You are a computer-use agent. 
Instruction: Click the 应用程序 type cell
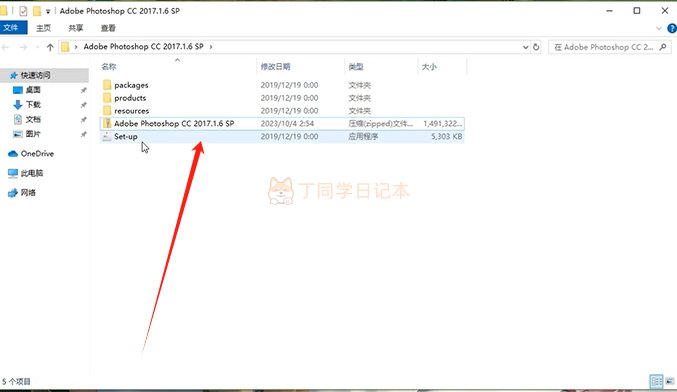point(363,136)
